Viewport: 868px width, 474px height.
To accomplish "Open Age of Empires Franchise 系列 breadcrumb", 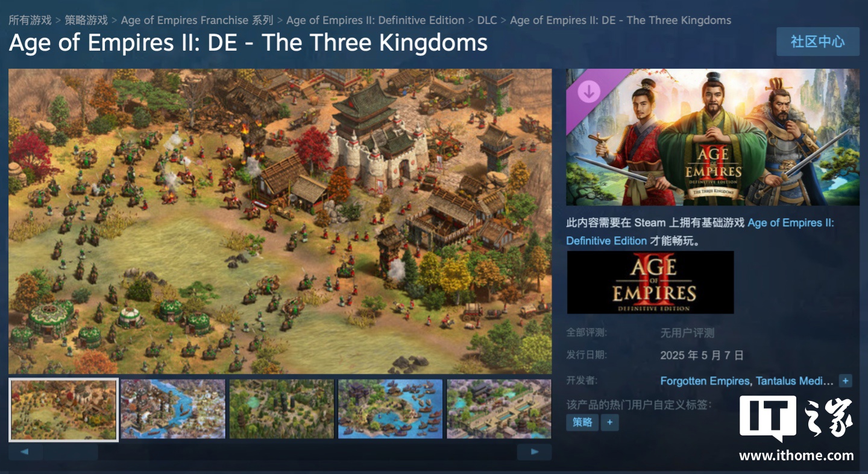I will click(197, 20).
